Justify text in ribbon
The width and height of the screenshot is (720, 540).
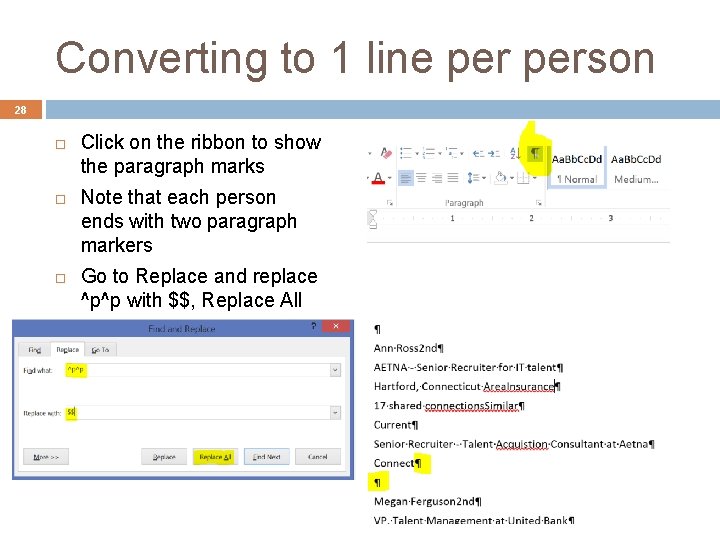click(x=453, y=178)
